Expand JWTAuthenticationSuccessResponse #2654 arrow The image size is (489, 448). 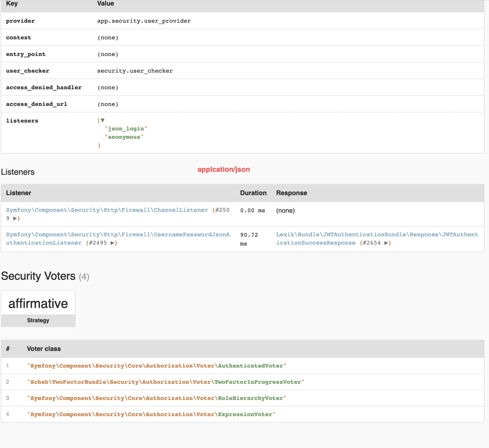click(x=387, y=243)
